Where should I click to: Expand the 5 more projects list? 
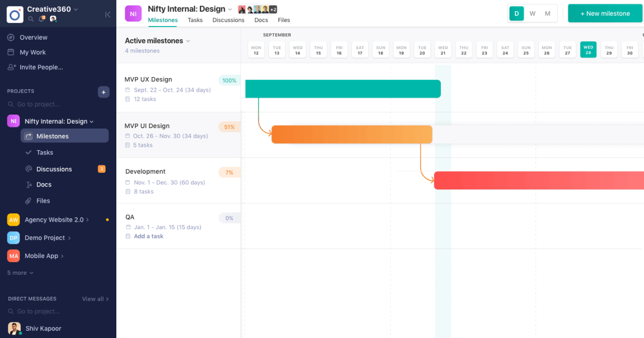coord(20,272)
